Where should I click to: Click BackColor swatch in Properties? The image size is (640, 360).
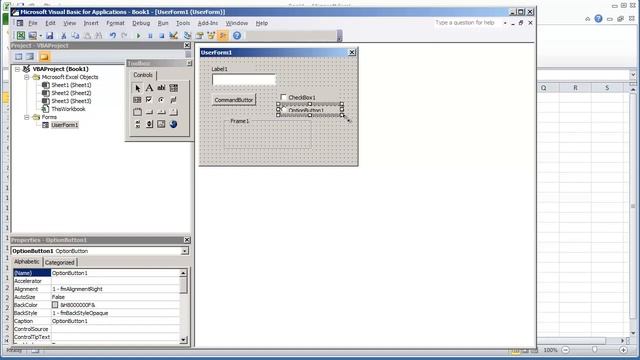point(55,305)
